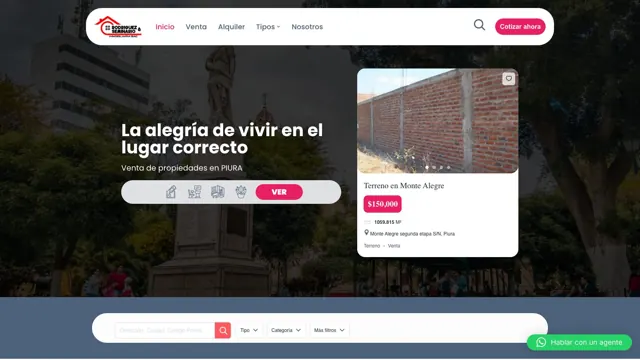
Task: Click the Monte Alegre segunda etapa address text
Action: pos(412,234)
